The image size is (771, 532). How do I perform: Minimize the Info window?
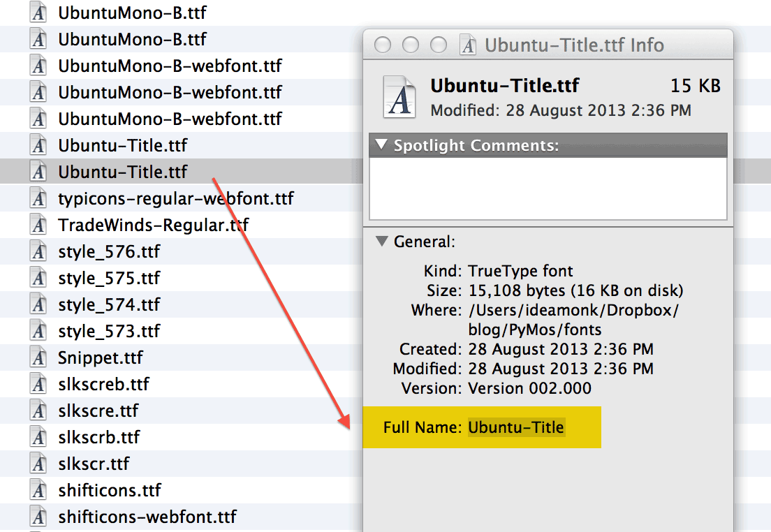click(411, 45)
